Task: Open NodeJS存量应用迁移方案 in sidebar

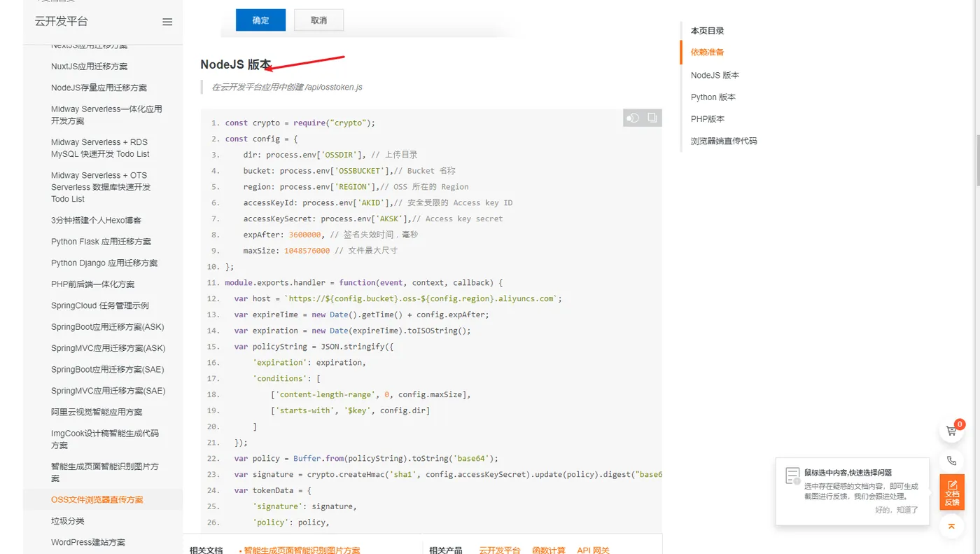Action: coord(99,88)
